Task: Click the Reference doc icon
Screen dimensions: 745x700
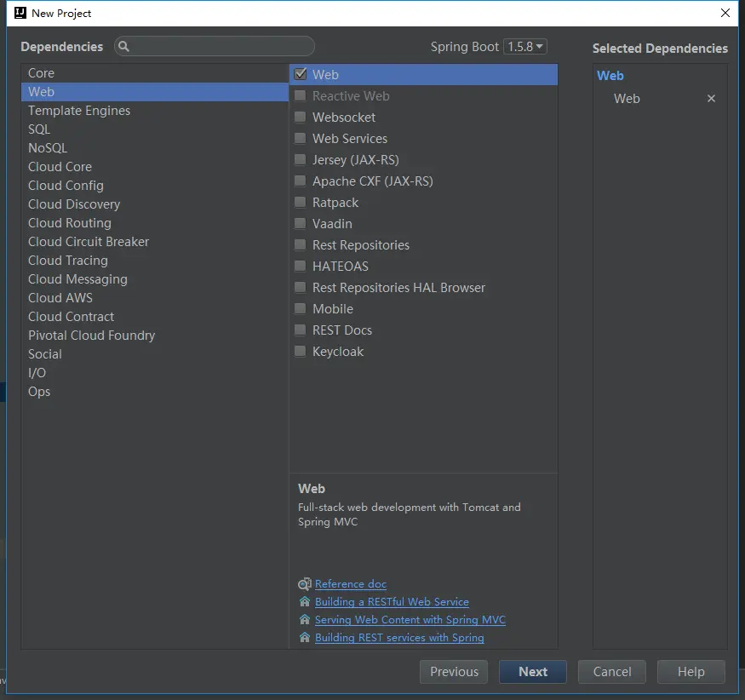Action: [305, 584]
